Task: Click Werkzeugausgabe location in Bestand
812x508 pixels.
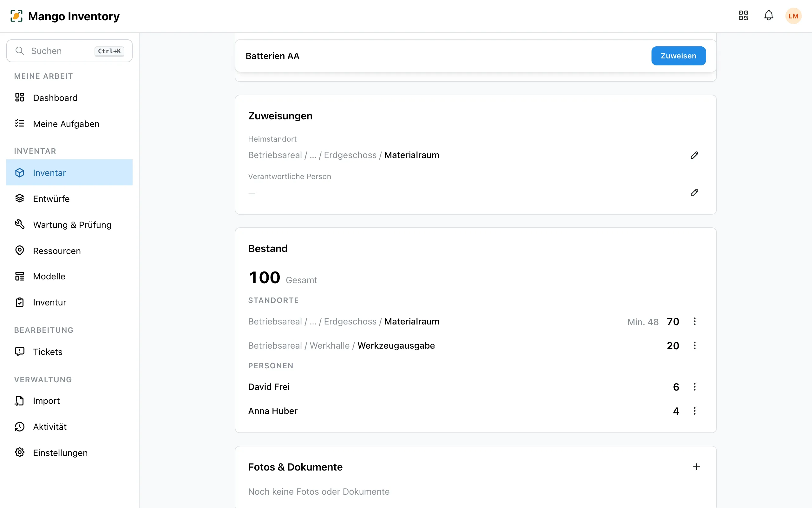Action: 396,345
